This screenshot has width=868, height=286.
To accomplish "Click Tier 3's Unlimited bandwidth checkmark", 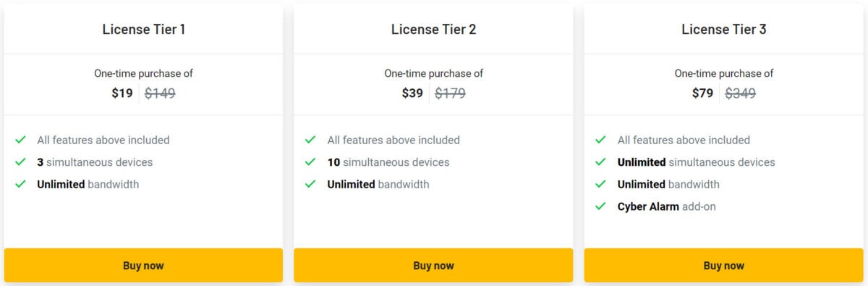I will (600, 184).
